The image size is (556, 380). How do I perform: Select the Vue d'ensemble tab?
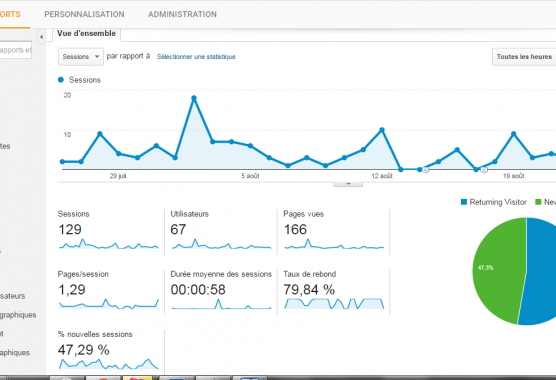click(x=87, y=34)
